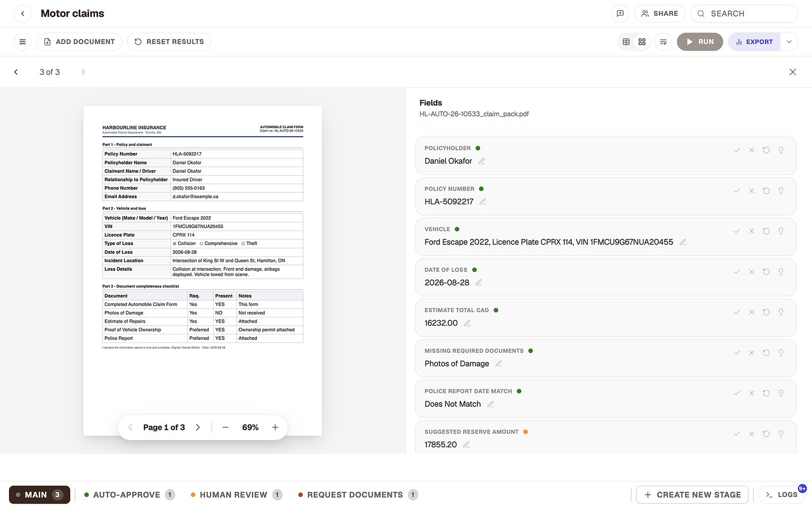Zoom in the PDF viewer
812x508 pixels.
[x=275, y=427]
